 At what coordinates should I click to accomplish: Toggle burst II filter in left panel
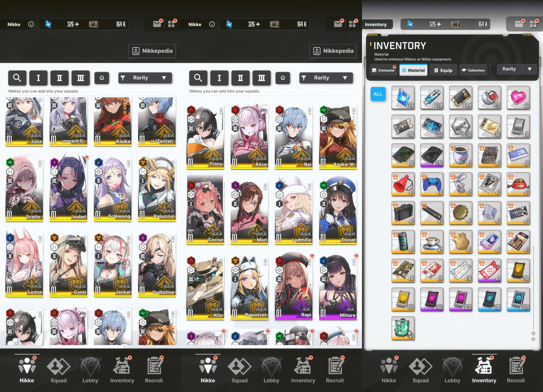(x=59, y=78)
